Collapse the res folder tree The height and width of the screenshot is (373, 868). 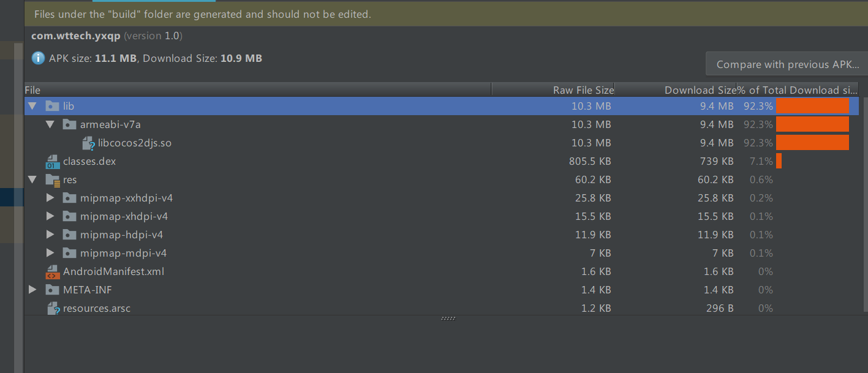click(x=32, y=180)
